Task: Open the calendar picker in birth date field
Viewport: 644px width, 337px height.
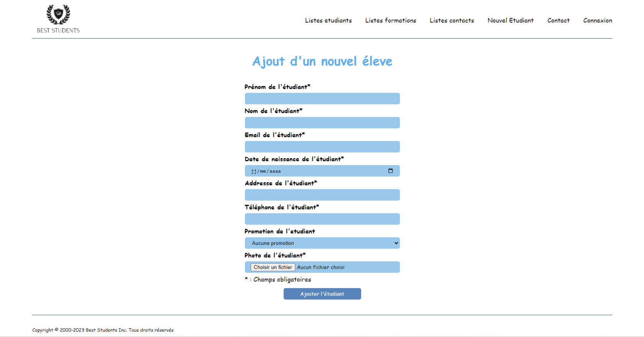Action: 390,171
